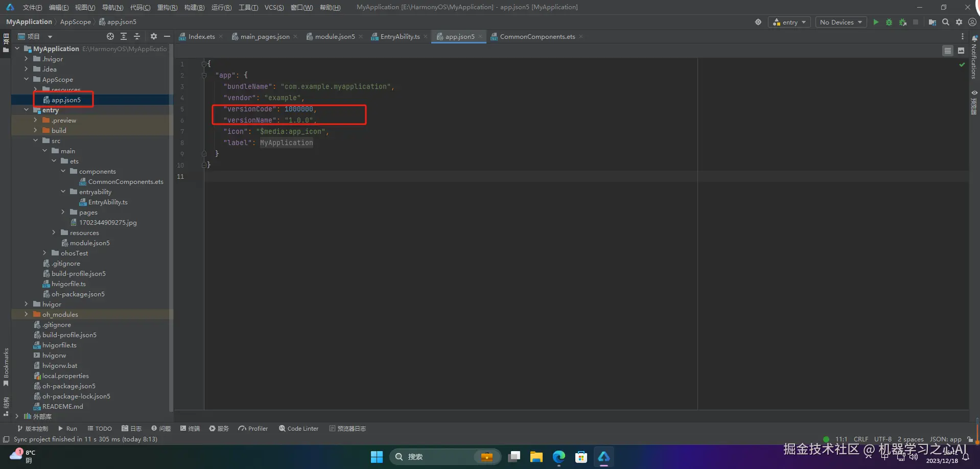Open Search Everywhere magnifier in the toolbar
The image size is (980, 469).
pyautogui.click(x=946, y=22)
